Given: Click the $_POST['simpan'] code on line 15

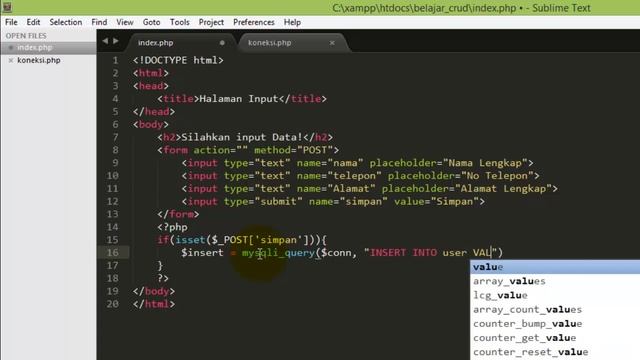Looking at the screenshot, I should 260,240.
